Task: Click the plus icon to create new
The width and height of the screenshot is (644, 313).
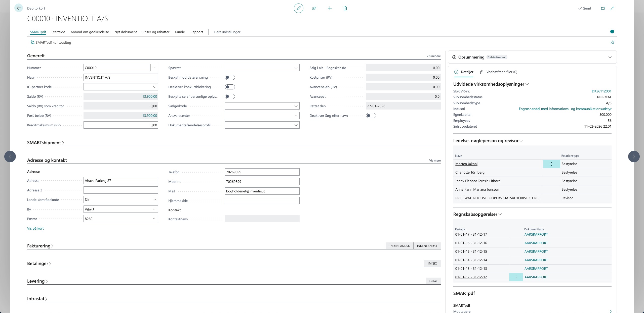Action: click(330, 8)
